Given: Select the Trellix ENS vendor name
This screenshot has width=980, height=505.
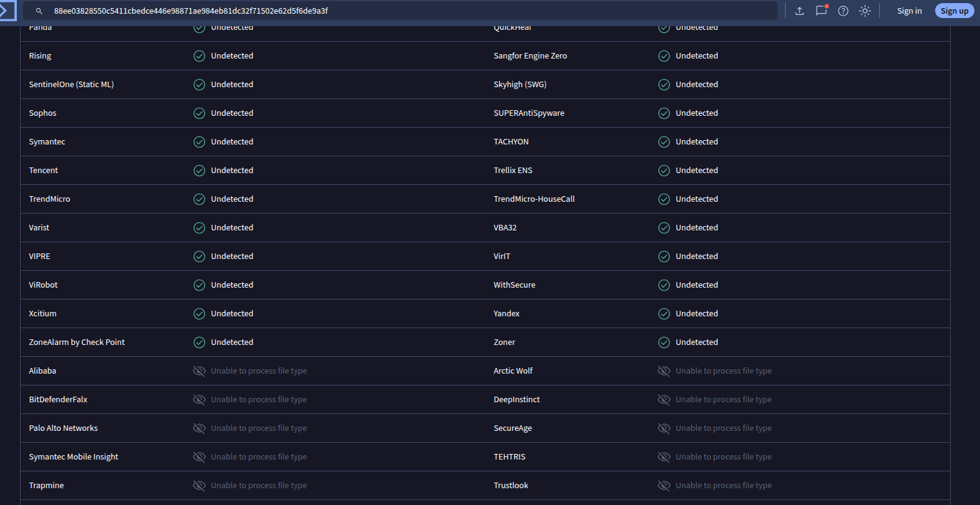Looking at the screenshot, I should tap(513, 171).
